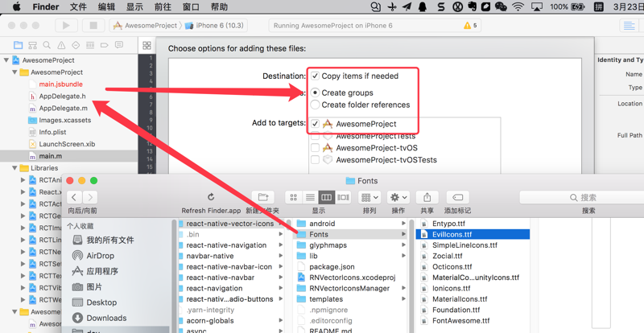Viewport: 644px width, 333px height.
Task: Click the Finder 搜索 search field
Action: point(581,198)
